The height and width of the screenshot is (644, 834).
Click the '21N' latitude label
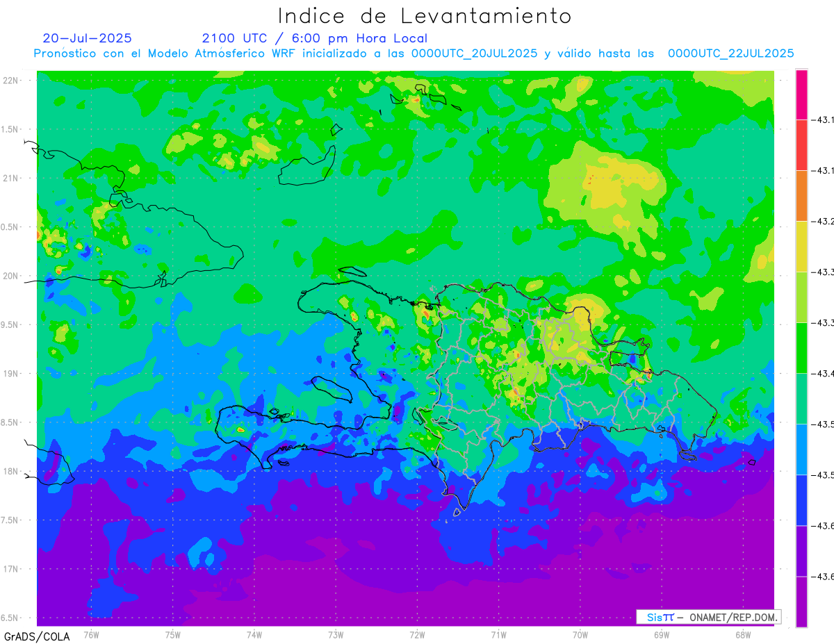pyautogui.click(x=12, y=178)
